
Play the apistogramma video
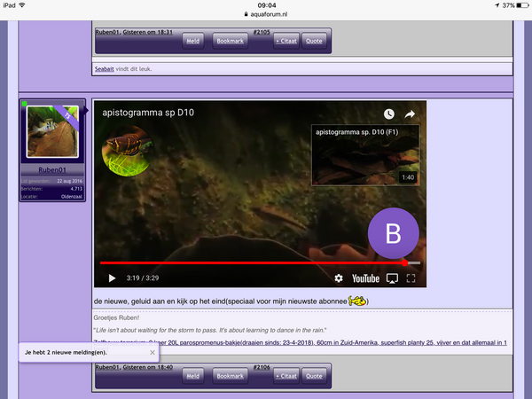coord(112,278)
